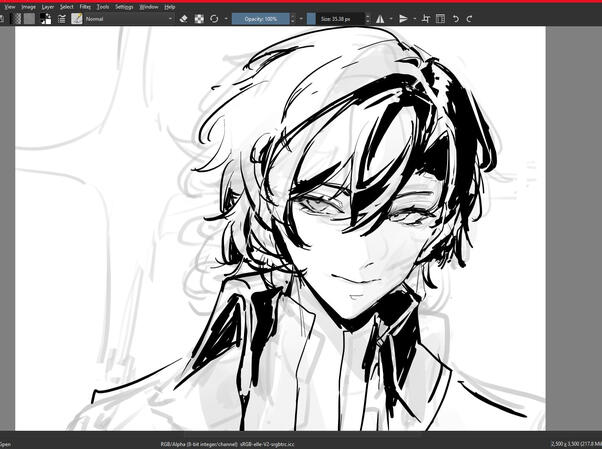Open the Normal blending mode dropdown

[128, 18]
